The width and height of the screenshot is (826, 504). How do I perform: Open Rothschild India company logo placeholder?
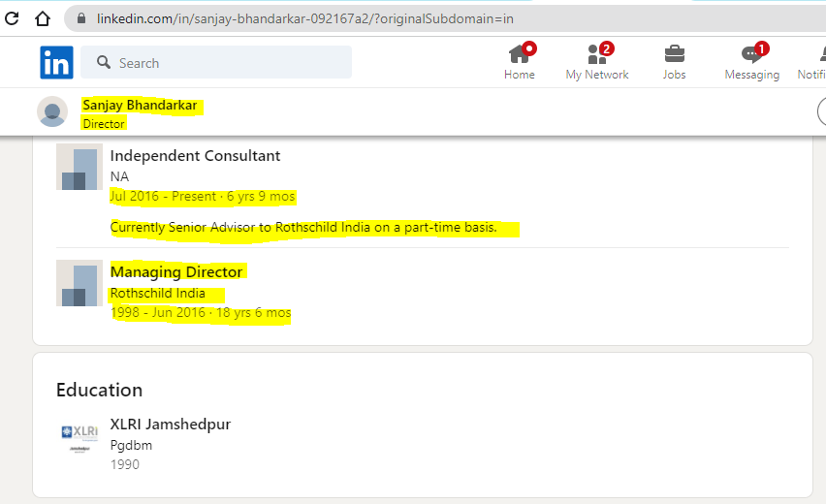79,283
